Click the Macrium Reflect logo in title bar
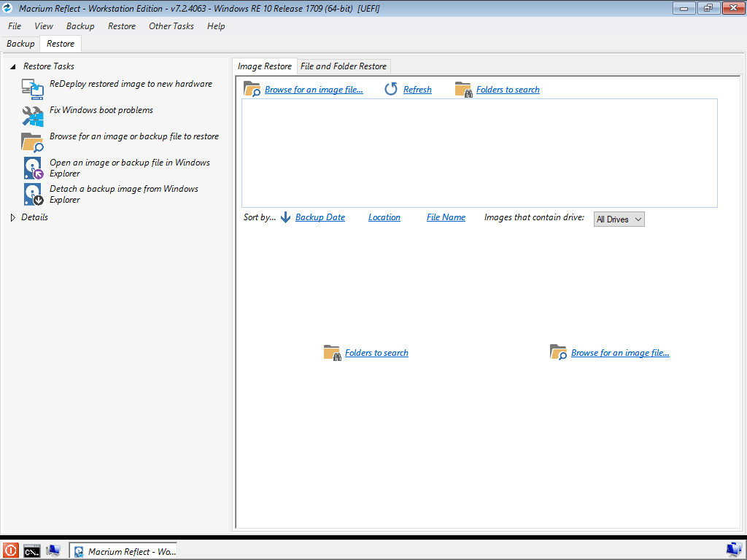Image resolution: width=747 pixels, height=560 pixels. coord(7,8)
